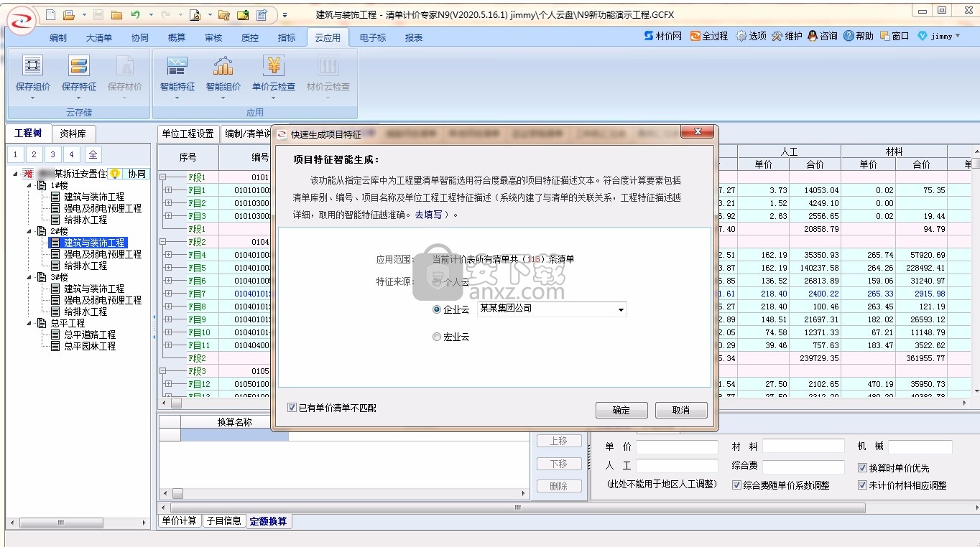Click the 协同 button in project tree

point(137,174)
